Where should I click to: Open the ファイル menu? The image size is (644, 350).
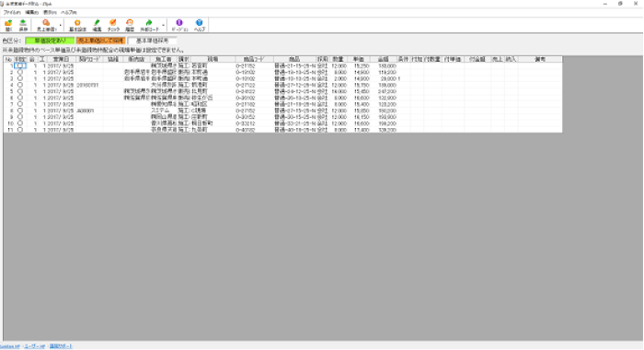tap(12, 12)
